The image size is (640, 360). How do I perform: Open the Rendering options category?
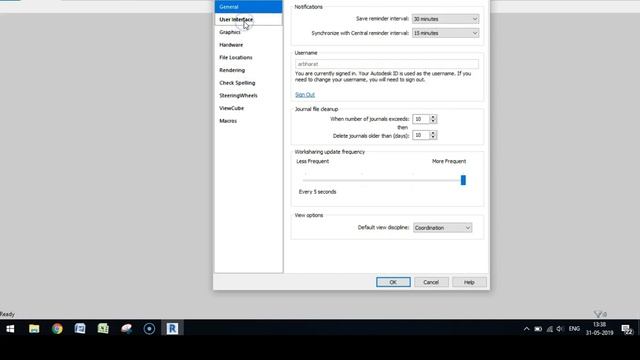249,70
